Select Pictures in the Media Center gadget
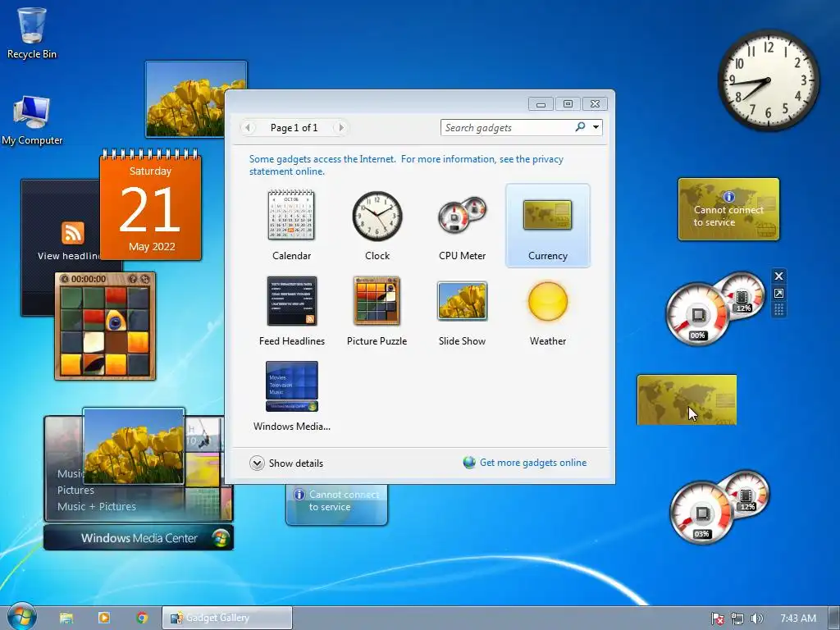Screen dimensions: 840x630 pyautogui.click(x=75, y=491)
